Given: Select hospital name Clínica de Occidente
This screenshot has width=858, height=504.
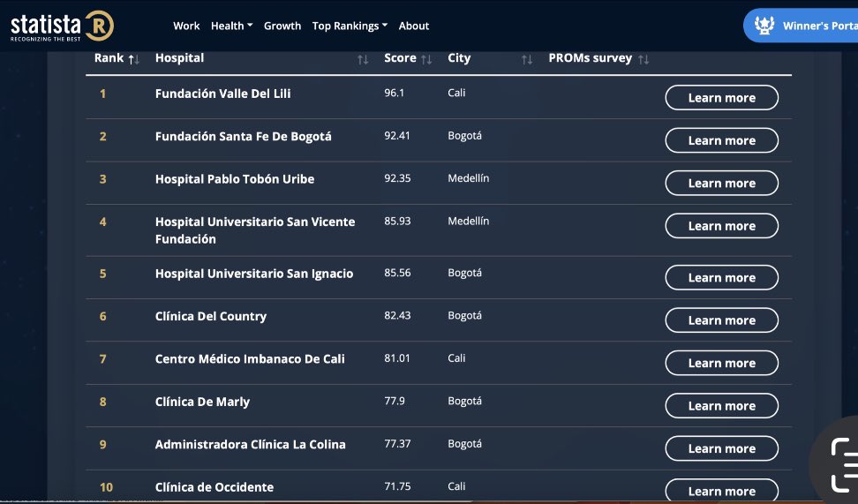Looking at the screenshot, I should 214,487.
